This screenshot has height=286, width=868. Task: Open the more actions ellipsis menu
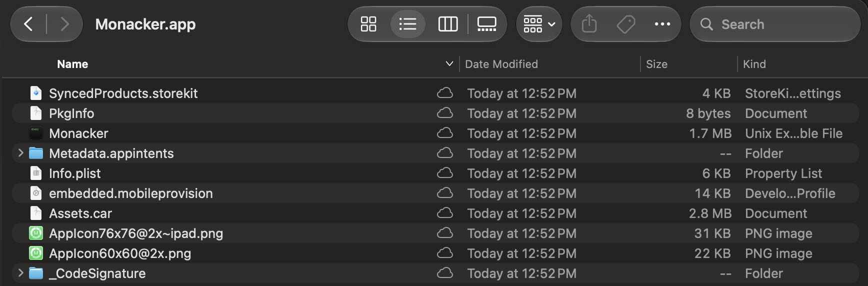pos(662,24)
